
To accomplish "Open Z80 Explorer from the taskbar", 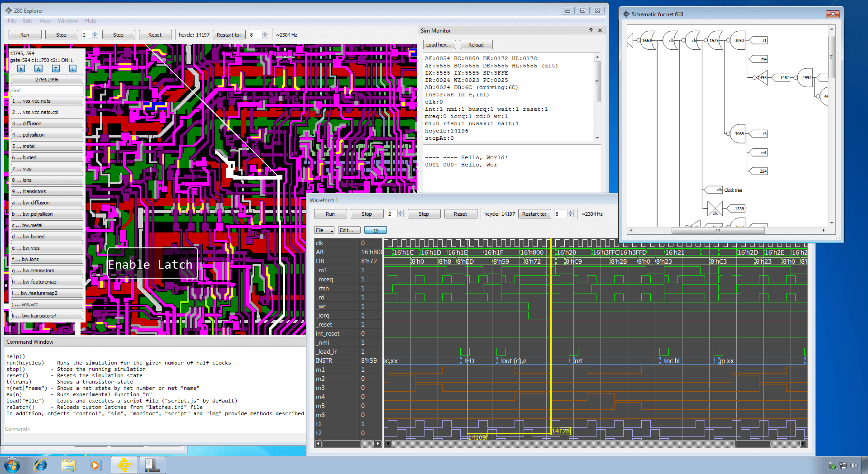I will click(124, 465).
